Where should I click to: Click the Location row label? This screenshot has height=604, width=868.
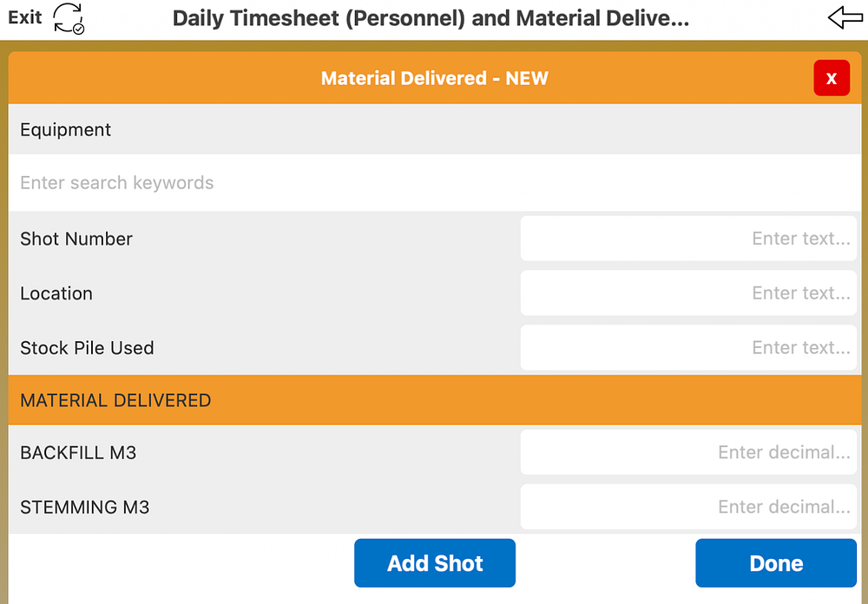point(56,293)
